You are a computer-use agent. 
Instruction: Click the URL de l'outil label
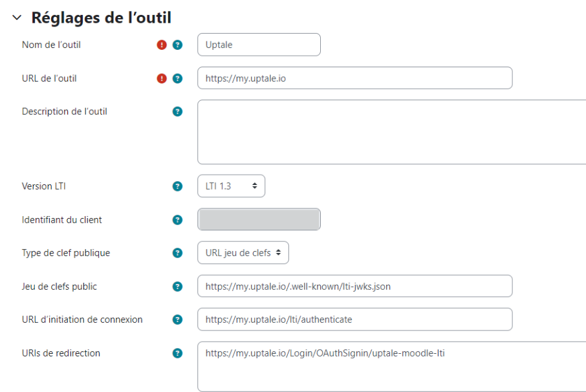(x=49, y=78)
